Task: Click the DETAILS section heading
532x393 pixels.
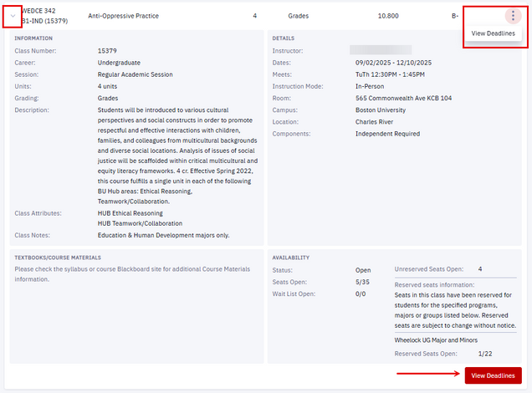Action: [x=283, y=38]
